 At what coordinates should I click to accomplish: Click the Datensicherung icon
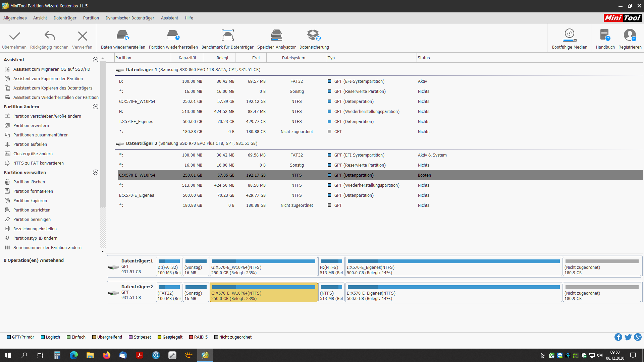coord(314,36)
